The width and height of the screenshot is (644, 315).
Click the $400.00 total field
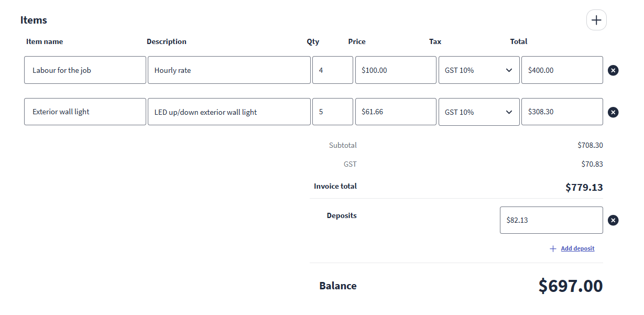[x=562, y=70]
